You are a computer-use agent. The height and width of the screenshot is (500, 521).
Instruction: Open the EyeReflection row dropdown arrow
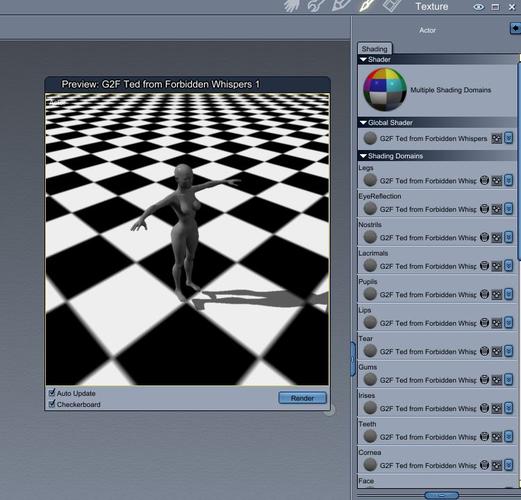click(508, 209)
